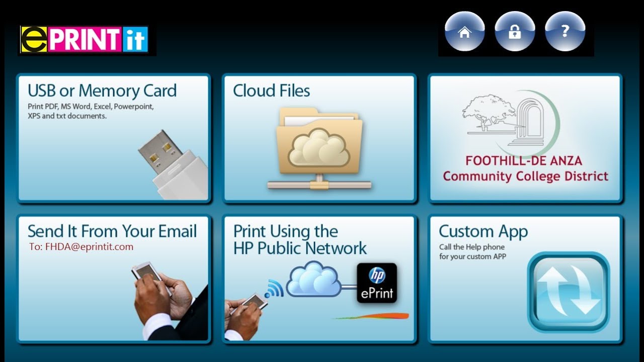Click 'Call the Help phone' text

point(471,247)
